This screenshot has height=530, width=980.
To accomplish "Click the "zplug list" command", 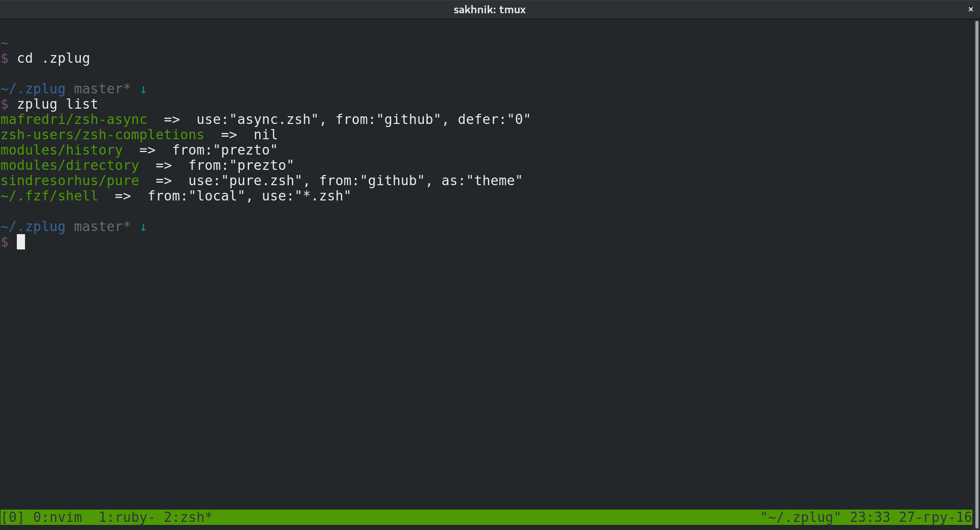I will point(58,105).
